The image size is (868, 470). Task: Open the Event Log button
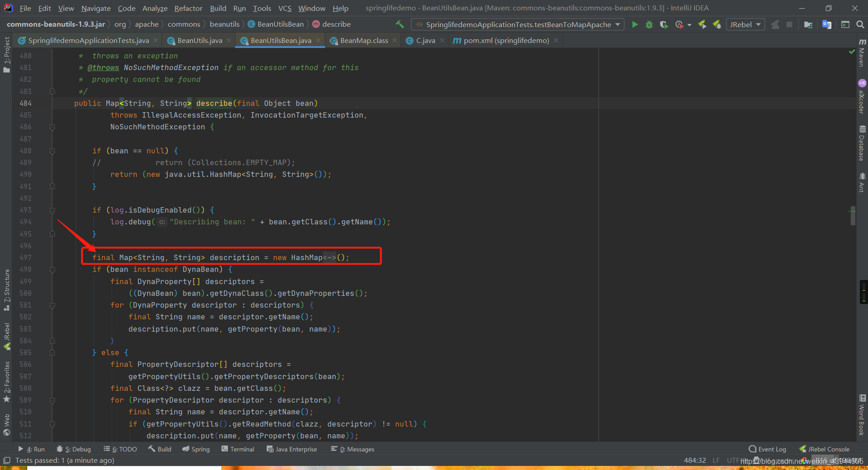768,449
